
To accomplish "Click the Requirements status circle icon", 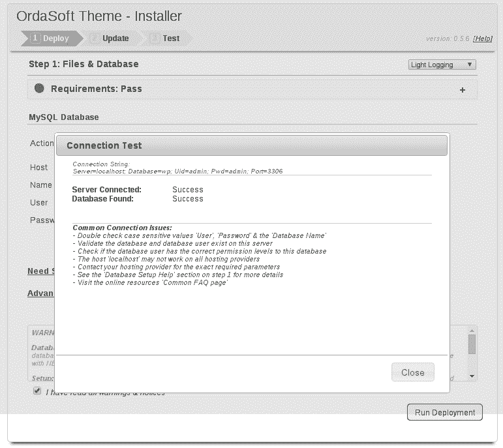I will coord(39,89).
